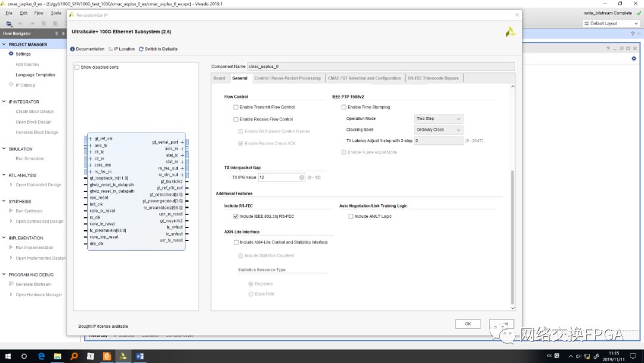The width and height of the screenshot is (644, 363).
Task: Check Include AN/LT Logic
Action: click(x=351, y=216)
